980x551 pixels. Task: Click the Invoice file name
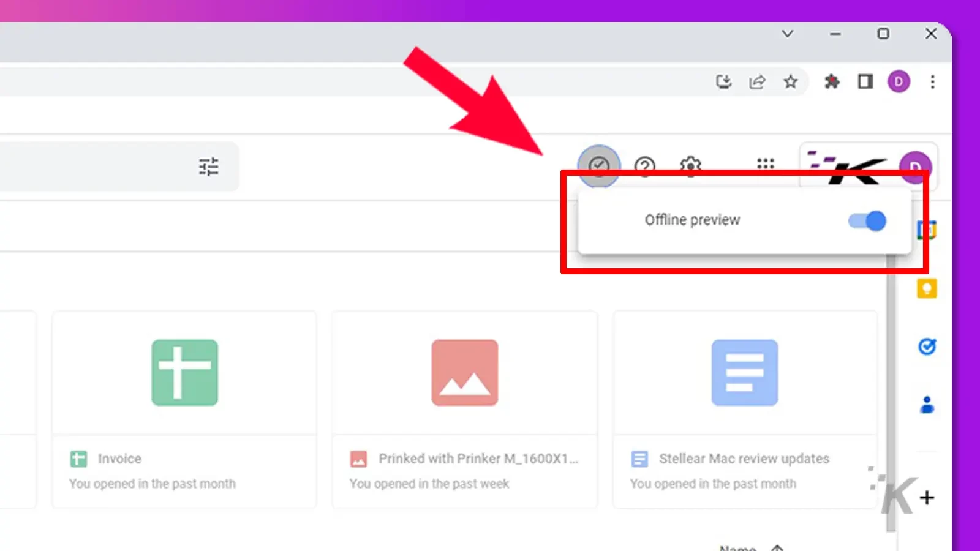click(x=119, y=459)
